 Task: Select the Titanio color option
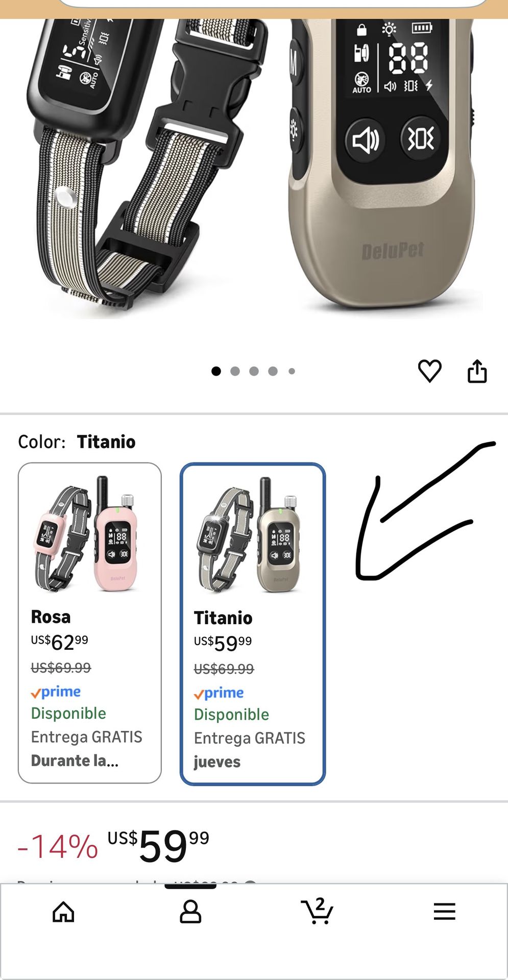[x=253, y=624]
